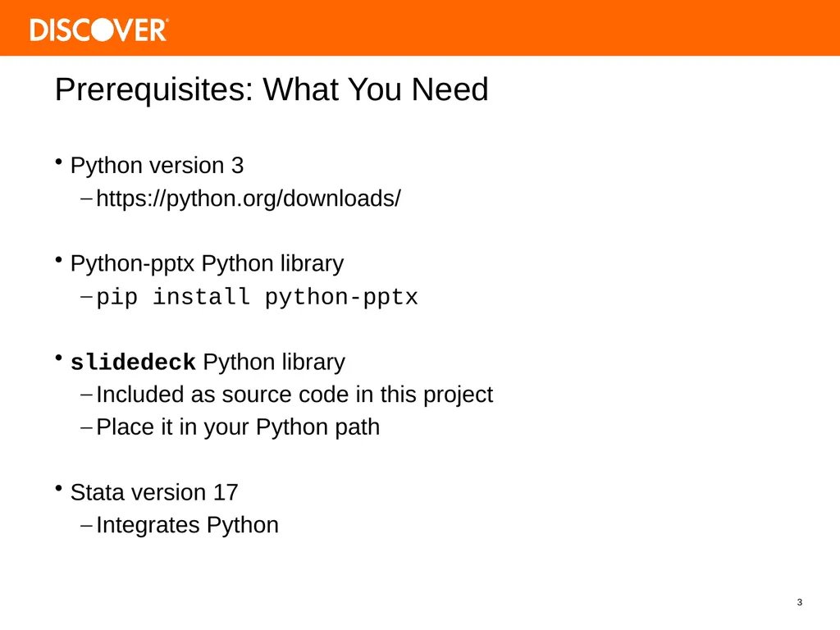Click the slide number 3 in the corner
The height and width of the screenshot is (630, 840).
[x=799, y=602]
